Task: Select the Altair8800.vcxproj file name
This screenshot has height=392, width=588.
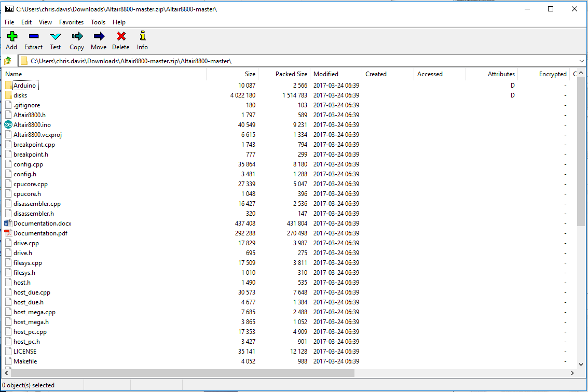Action: point(37,134)
